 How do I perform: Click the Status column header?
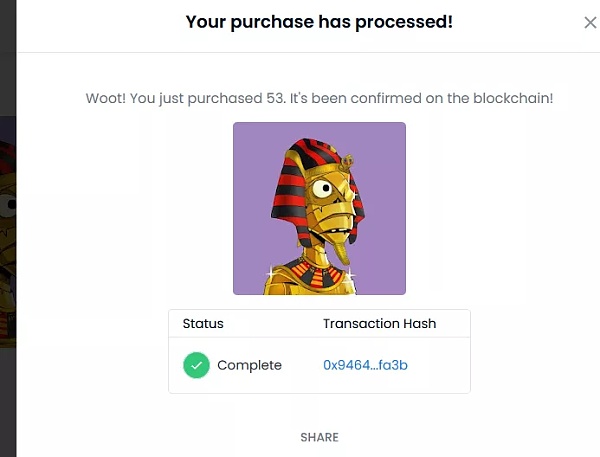pos(203,324)
